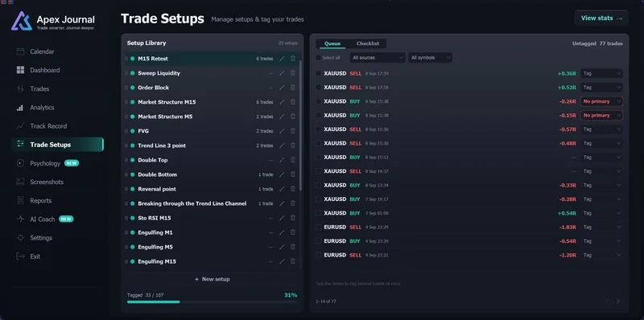Screen dimensions: 644x320
Task: Edit the Sweep Liquidity setup
Action: coord(282,73)
